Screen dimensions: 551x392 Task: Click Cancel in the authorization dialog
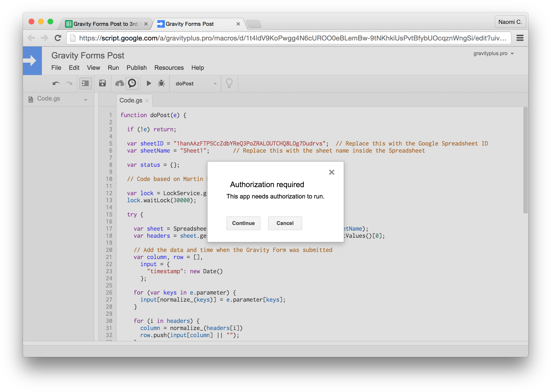click(285, 223)
